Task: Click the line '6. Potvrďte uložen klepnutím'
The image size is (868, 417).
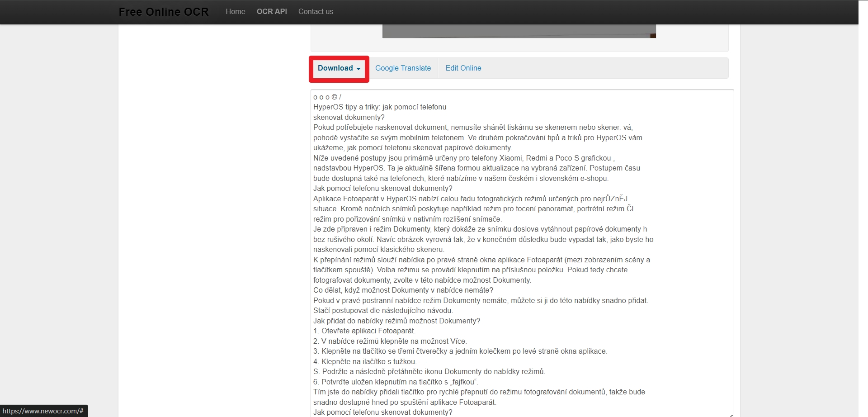Action: [396, 382]
